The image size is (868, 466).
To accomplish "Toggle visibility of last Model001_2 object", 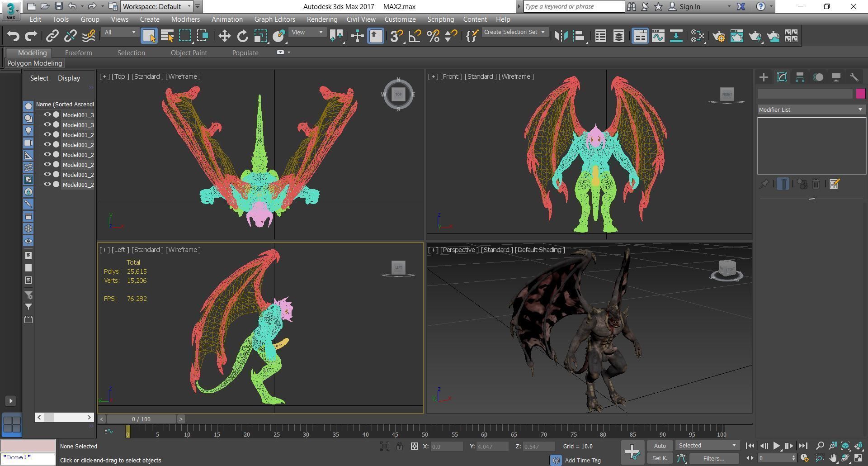I will click(47, 185).
